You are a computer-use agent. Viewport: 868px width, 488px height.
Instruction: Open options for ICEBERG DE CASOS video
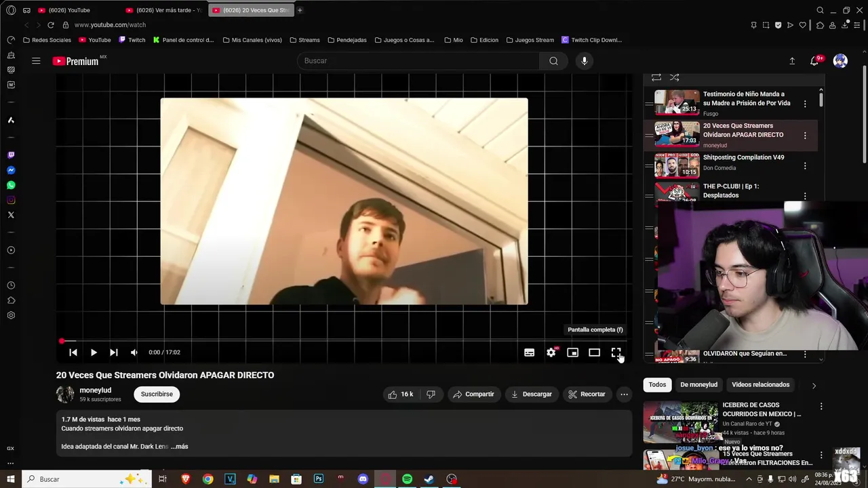821,407
